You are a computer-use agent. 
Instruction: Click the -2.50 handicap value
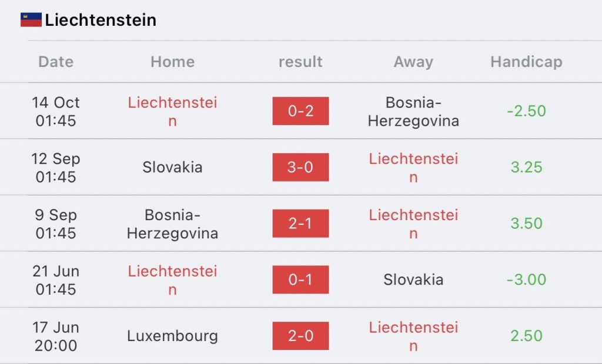(526, 111)
